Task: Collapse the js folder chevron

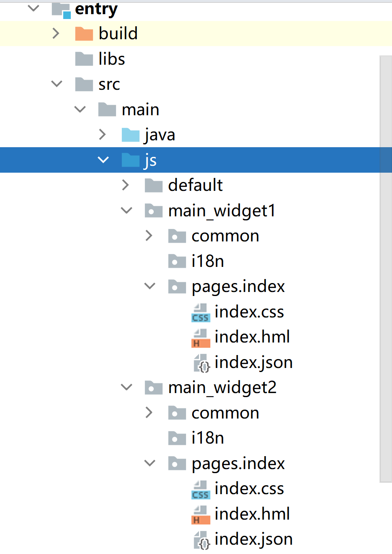Action: (104, 160)
